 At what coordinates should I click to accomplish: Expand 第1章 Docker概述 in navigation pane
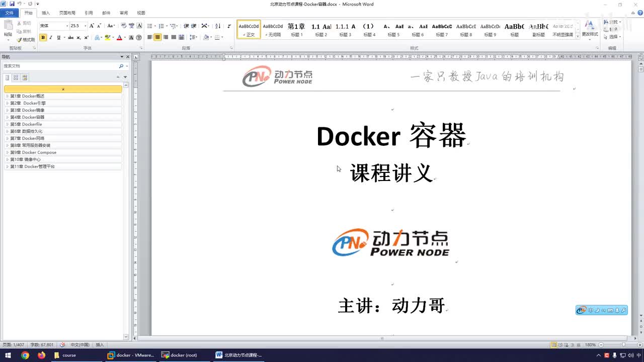tap(7, 96)
